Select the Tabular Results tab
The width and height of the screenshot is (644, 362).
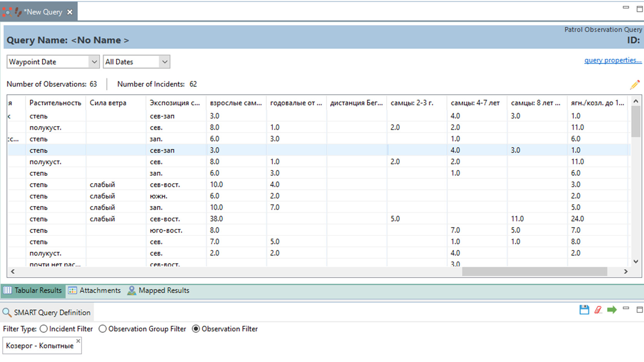(33, 290)
